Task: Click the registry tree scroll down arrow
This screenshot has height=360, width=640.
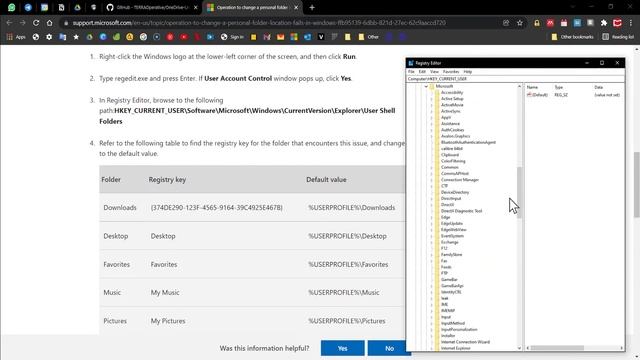Action: click(520, 348)
